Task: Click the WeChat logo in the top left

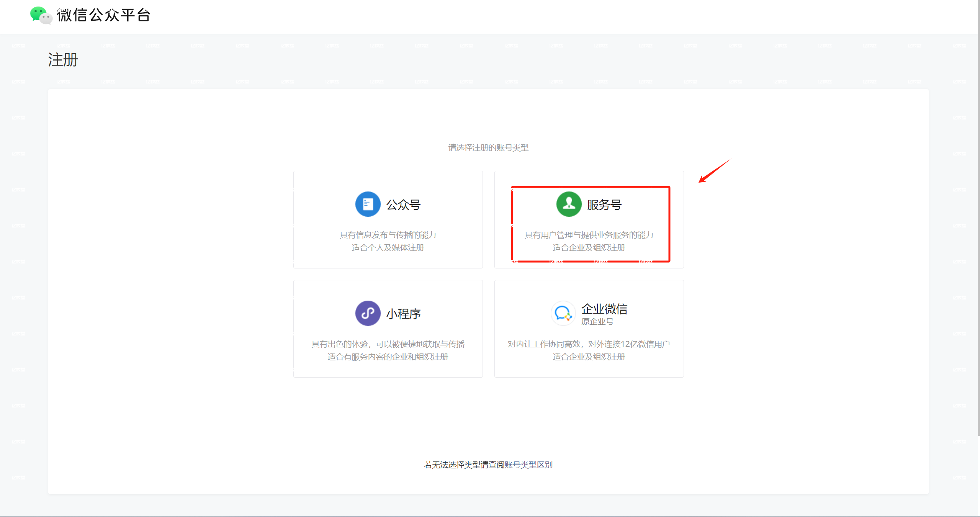Action: pos(41,16)
